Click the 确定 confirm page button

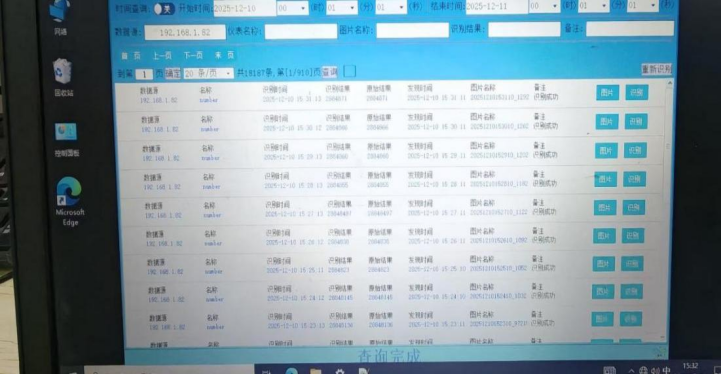point(173,74)
